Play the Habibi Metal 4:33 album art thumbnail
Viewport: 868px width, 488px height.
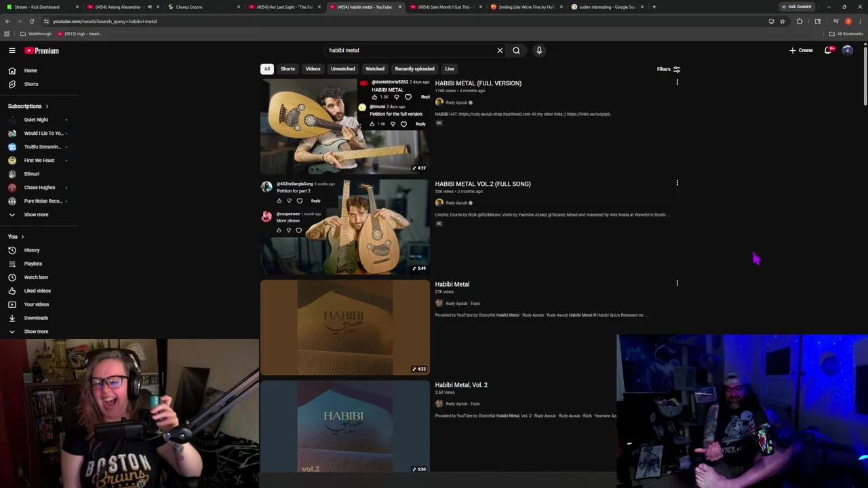[344, 327]
